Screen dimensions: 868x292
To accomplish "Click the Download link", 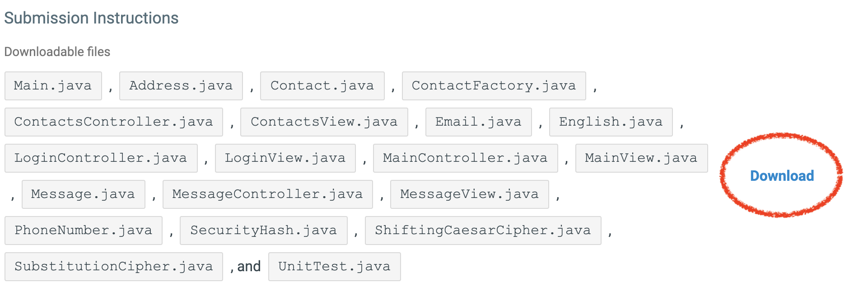I will [782, 176].
